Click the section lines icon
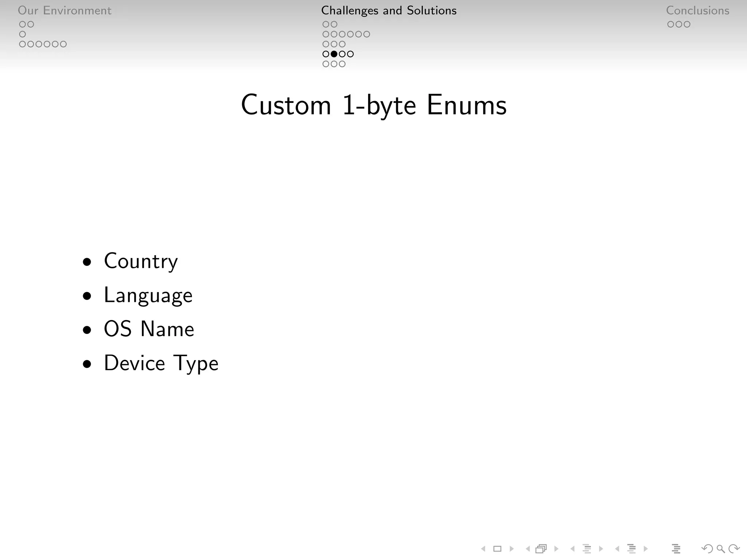 (631, 549)
